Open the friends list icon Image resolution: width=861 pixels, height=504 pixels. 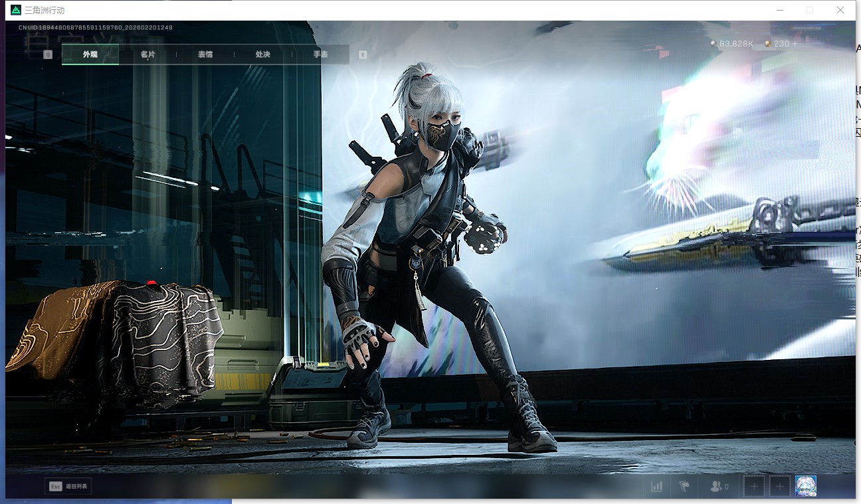point(718,486)
